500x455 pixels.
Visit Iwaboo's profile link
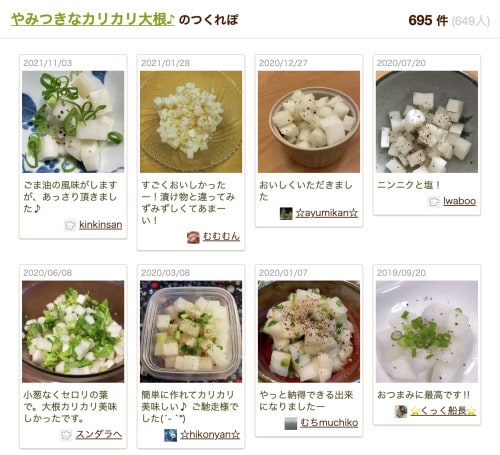[x=459, y=201]
